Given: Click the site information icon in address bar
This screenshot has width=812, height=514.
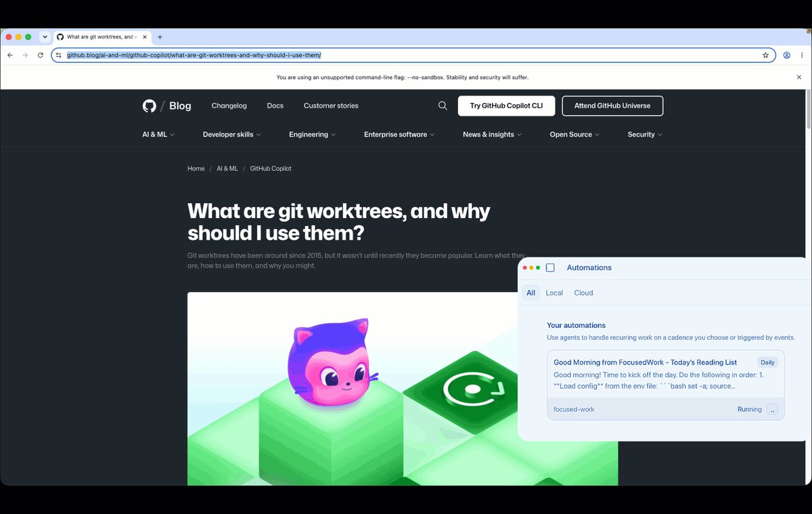Looking at the screenshot, I should 59,55.
